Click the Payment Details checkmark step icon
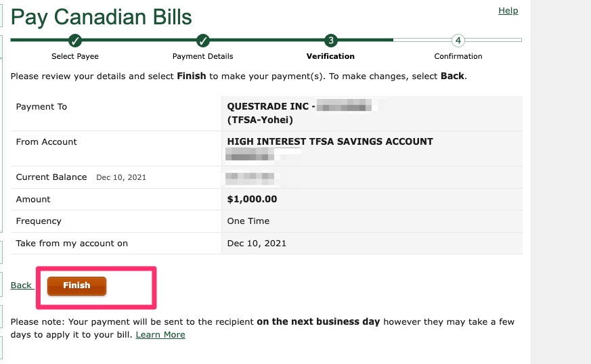 pos(203,41)
